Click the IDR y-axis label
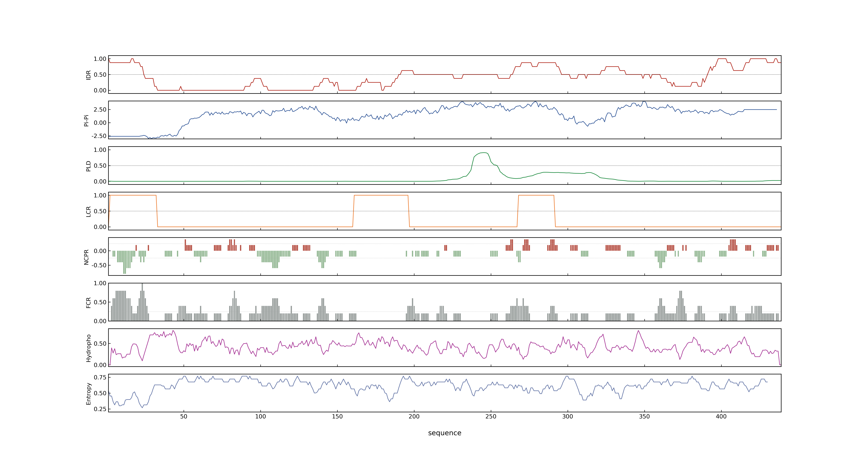Viewport: 868px width, 463px height. 88,75
